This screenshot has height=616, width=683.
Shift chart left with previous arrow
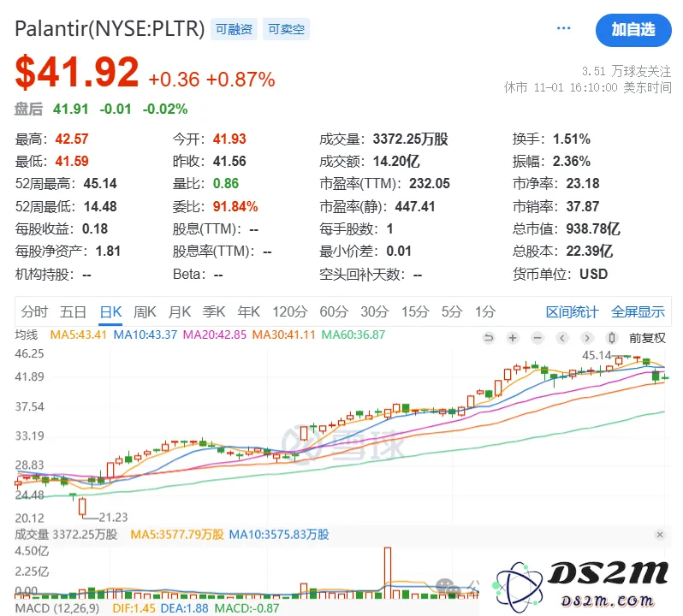[x=562, y=338]
